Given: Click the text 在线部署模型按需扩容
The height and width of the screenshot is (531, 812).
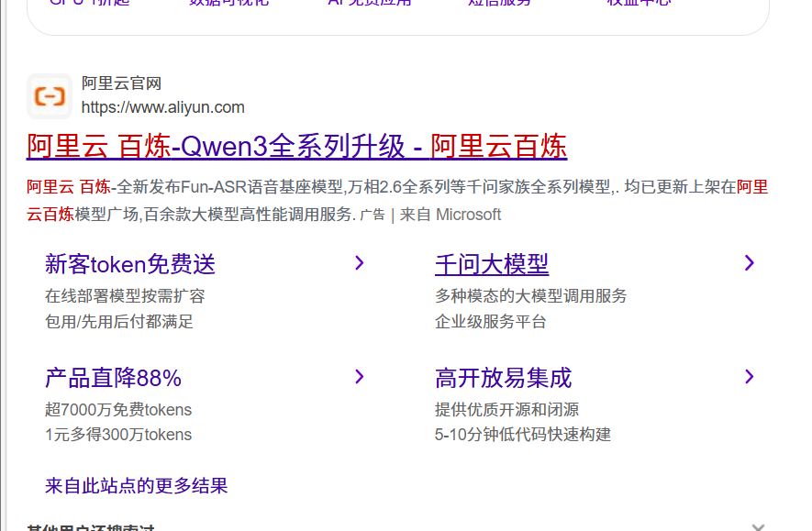Looking at the screenshot, I should [125, 296].
